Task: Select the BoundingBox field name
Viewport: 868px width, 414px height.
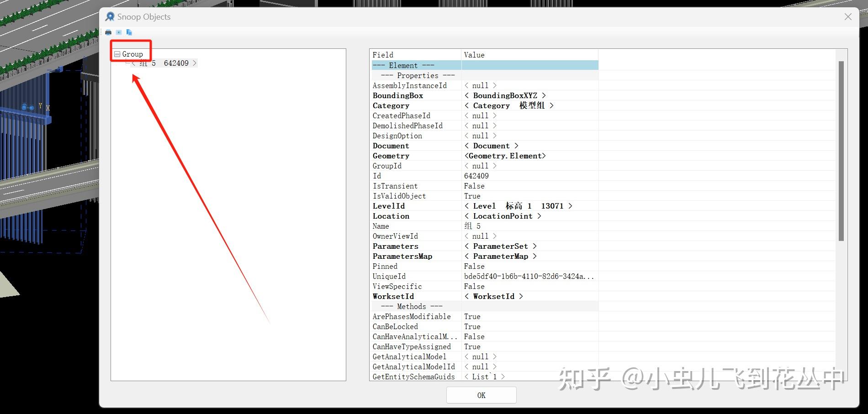Action: [x=397, y=96]
